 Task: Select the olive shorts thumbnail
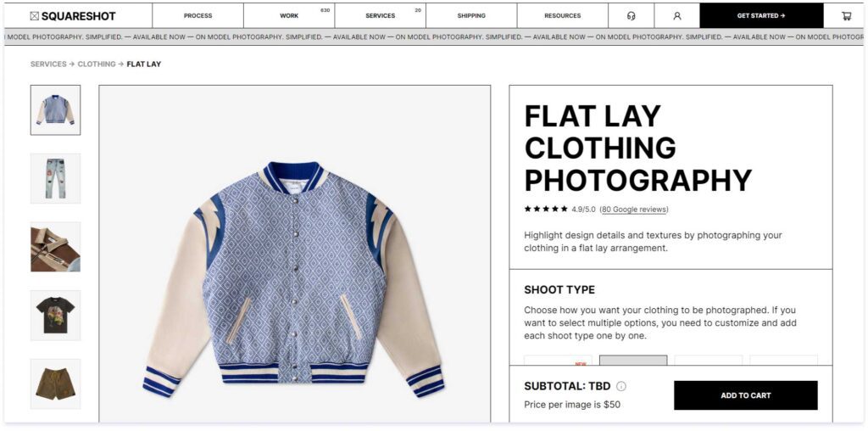(x=55, y=383)
